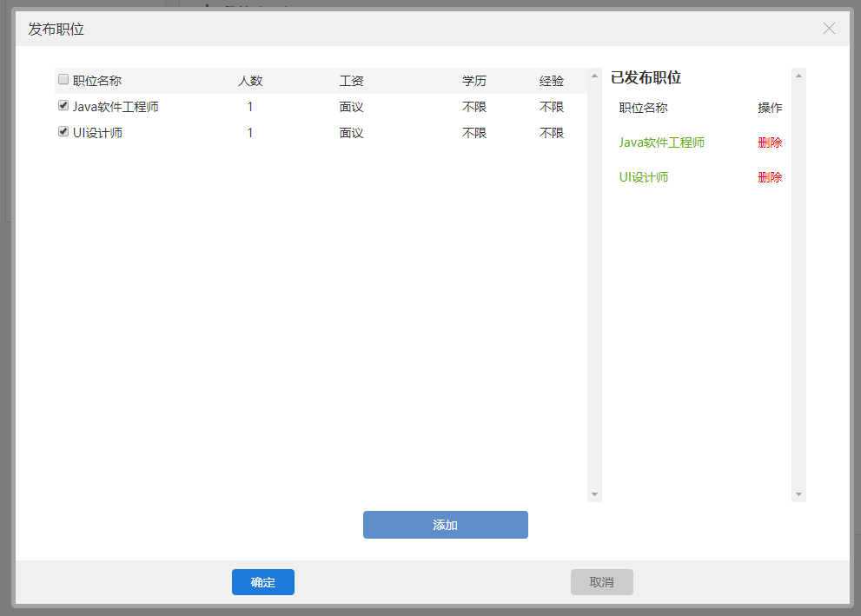Click the 工资 column header
Image resolution: width=861 pixels, height=616 pixels.
pos(351,81)
